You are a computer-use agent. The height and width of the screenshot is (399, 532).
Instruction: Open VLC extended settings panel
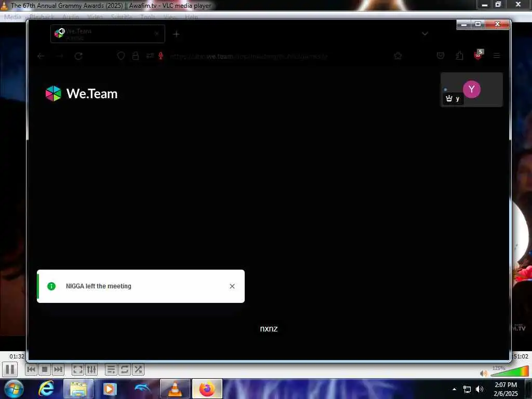pos(91,369)
